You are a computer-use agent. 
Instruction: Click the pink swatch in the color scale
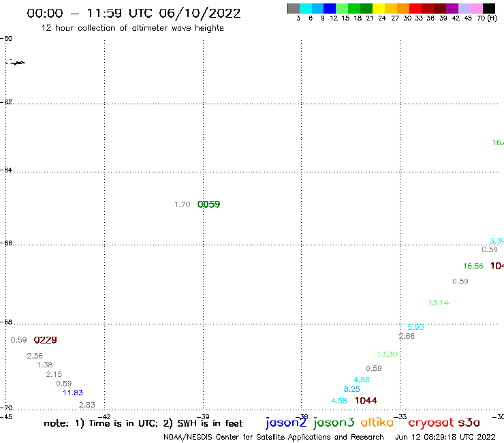pyautogui.click(x=476, y=9)
